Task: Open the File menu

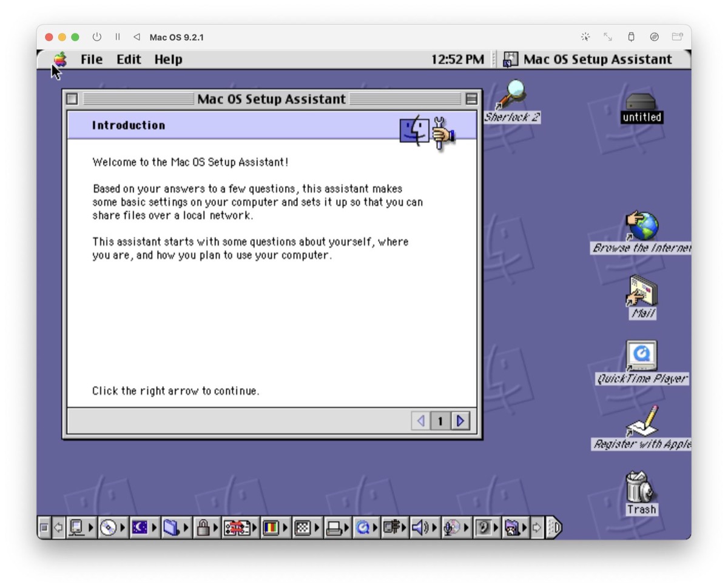Action: point(92,59)
